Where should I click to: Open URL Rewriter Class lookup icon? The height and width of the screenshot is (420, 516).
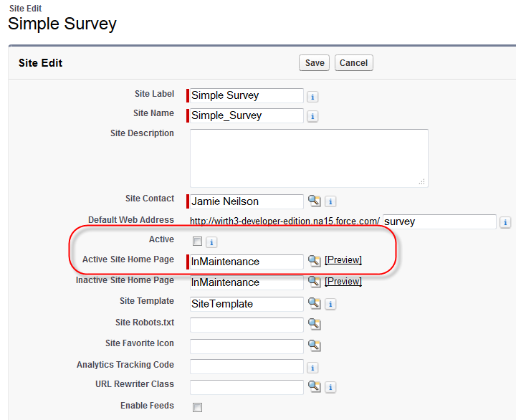pos(315,386)
